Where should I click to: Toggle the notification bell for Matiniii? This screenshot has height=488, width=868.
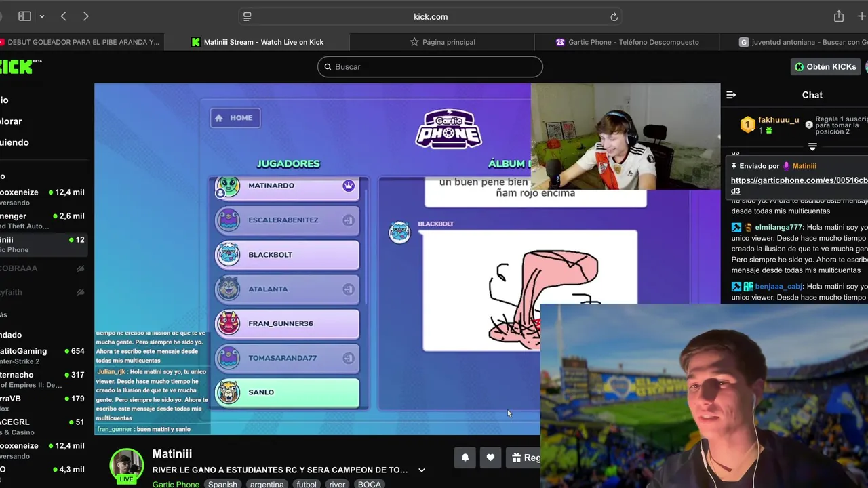[x=465, y=457]
